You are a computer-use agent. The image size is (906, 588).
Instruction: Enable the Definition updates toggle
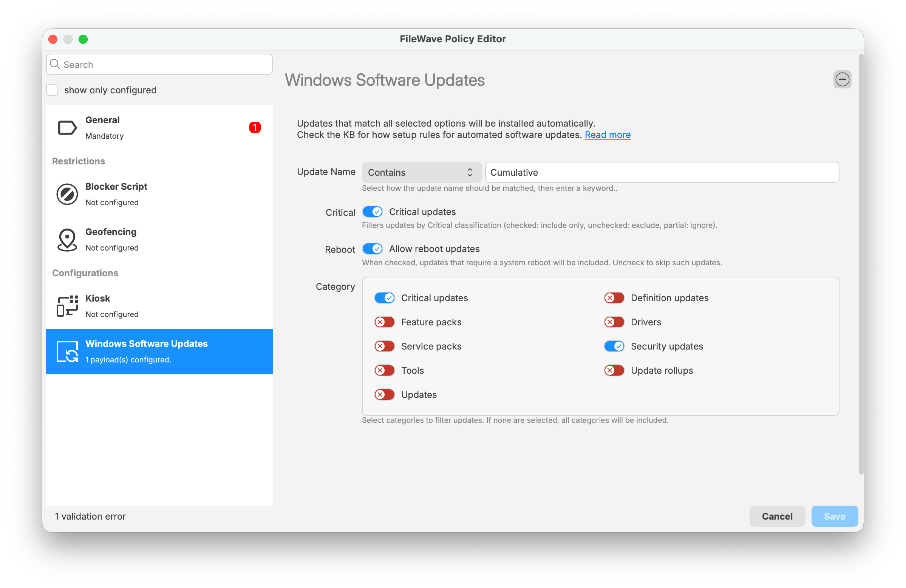614,298
